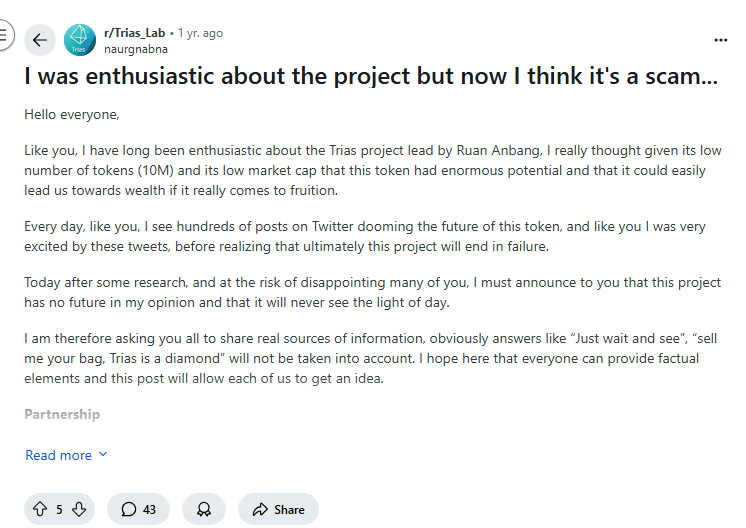
Task: Visit the naurgnabna user profile
Action: pyautogui.click(x=136, y=48)
